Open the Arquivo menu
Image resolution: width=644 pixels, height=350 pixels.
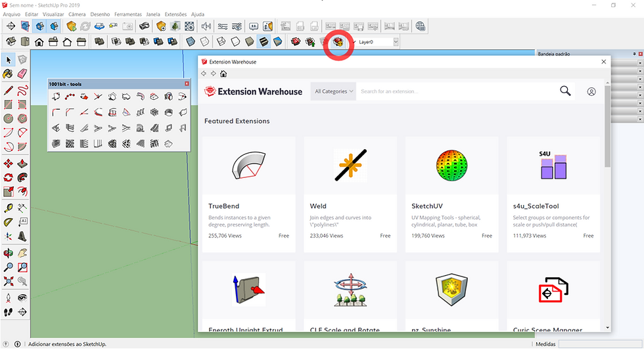coord(12,14)
